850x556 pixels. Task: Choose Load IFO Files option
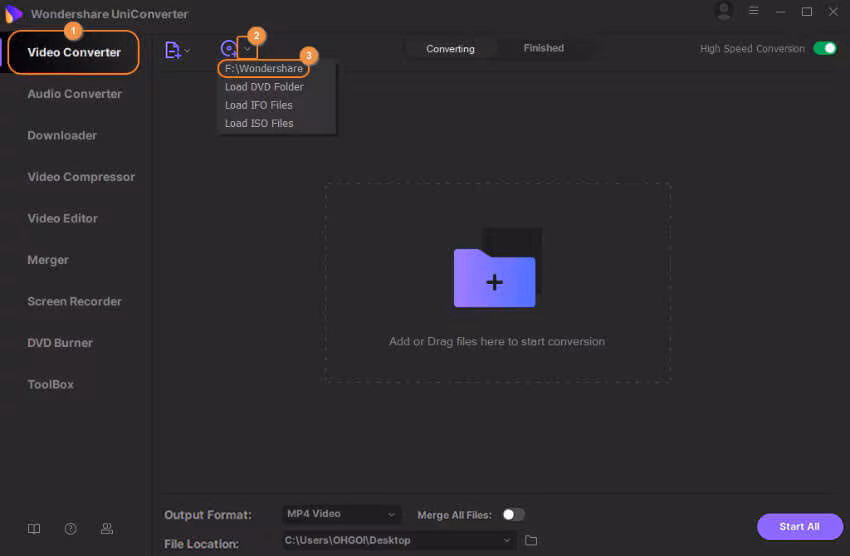[259, 105]
